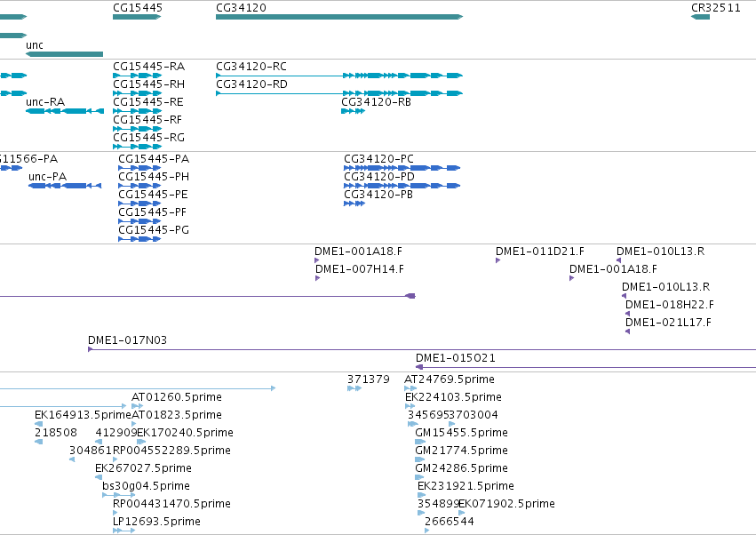The height and width of the screenshot is (535, 756).
Task: Select EST feature labeled 2666544
Action: [x=450, y=523]
